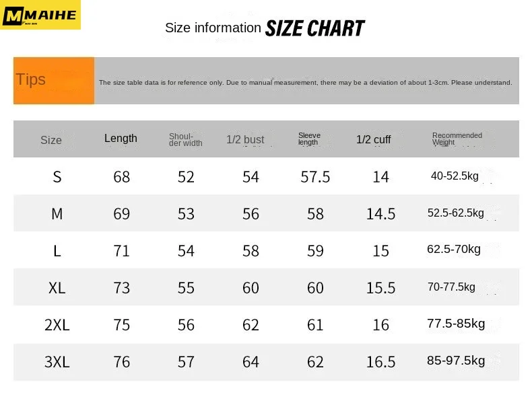Image resolution: width=532 pixels, height=403 pixels.
Task: Click the Recommended Weight column header
Action: 457,139
